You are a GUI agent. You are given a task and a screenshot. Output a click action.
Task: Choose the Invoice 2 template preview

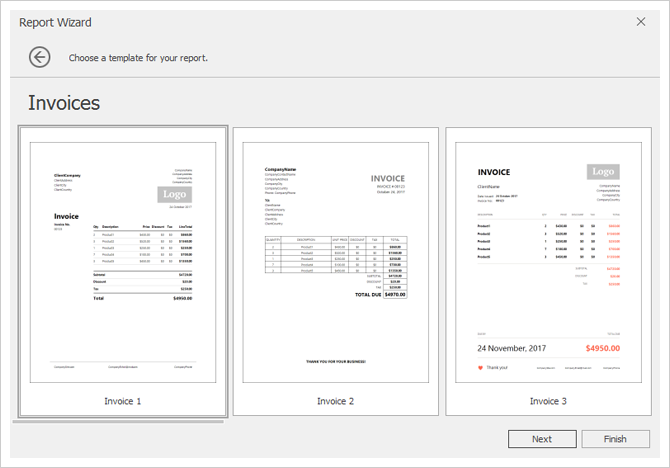click(x=336, y=262)
